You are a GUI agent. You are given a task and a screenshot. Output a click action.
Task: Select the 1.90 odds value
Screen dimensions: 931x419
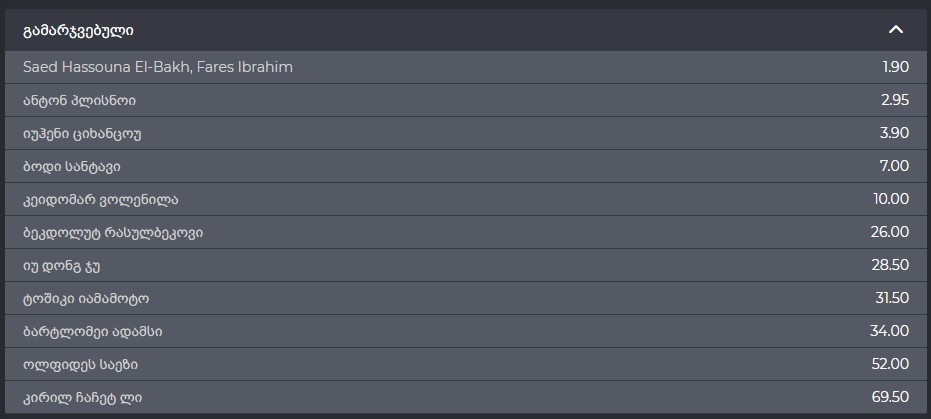click(894, 67)
